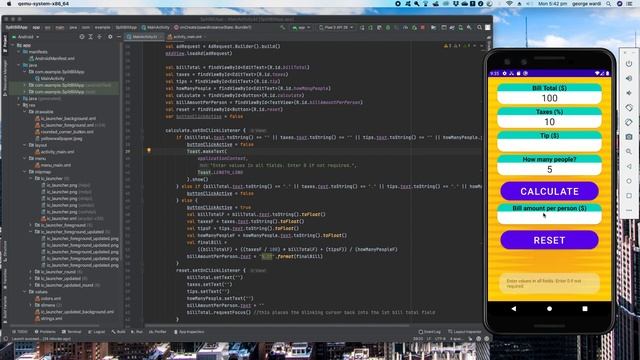Click the Collapse All icon in project panel
Screen dimensions: 640x360
99,37
